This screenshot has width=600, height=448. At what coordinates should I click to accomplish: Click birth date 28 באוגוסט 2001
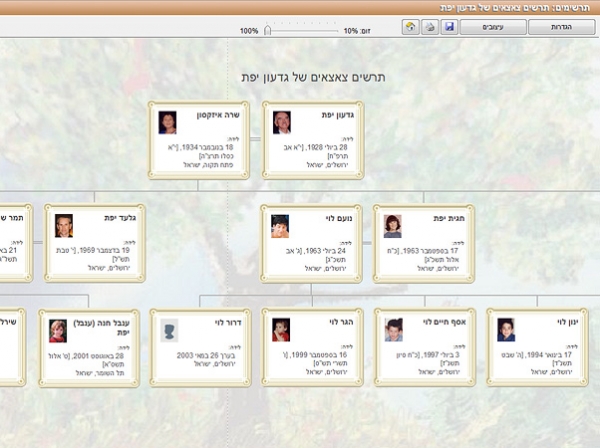coord(98,356)
